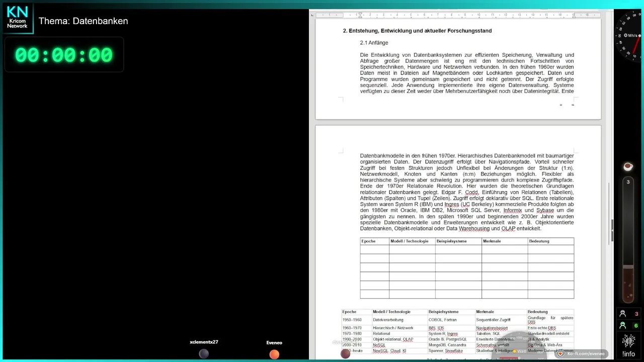
Task: Click the green viewer count person icon
Action: pos(622,325)
